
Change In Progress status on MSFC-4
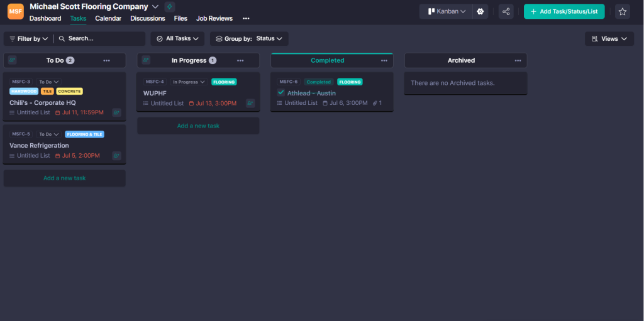[189, 82]
